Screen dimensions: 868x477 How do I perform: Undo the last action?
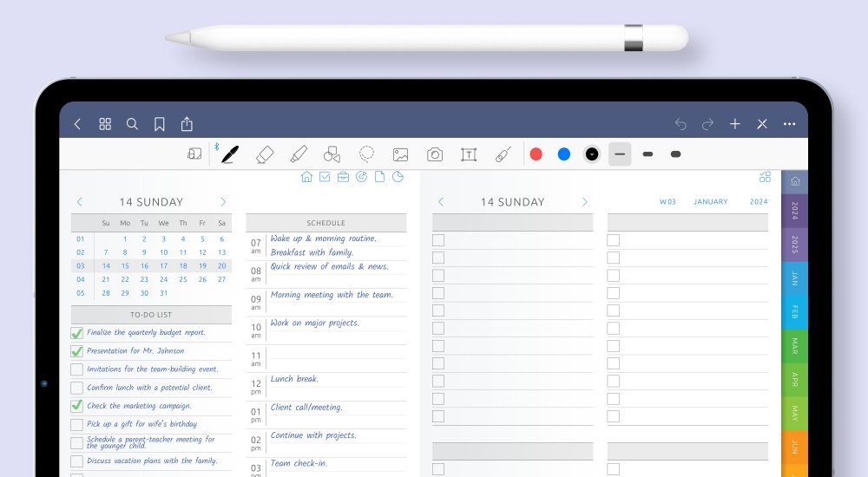[x=681, y=124]
